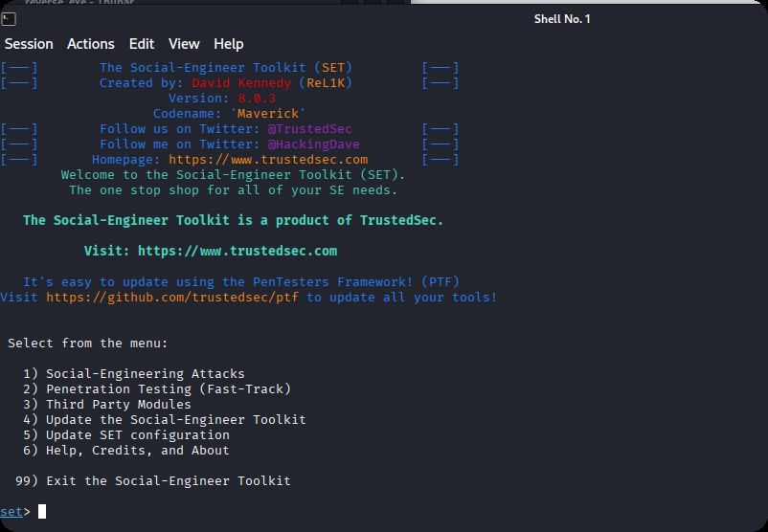
Task: Click the @HackingDave Twitter handle
Action: point(314,144)
